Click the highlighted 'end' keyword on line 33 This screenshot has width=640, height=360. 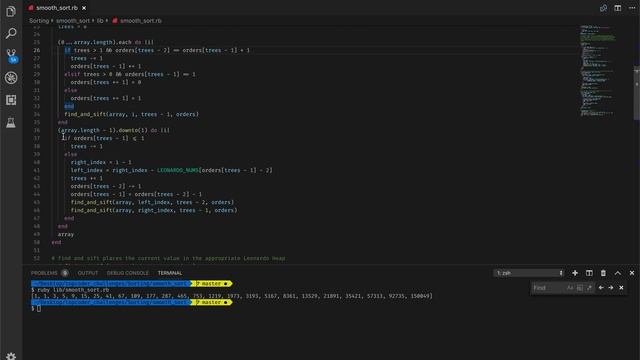pos(69,106)
